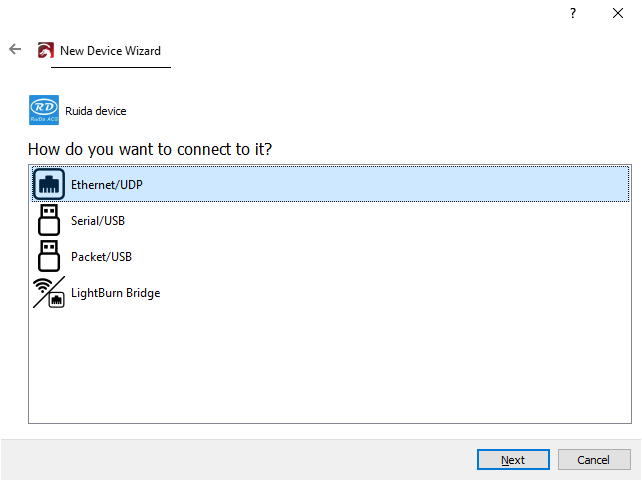Cancel the New Device Wizard

(x=593, y=460)
